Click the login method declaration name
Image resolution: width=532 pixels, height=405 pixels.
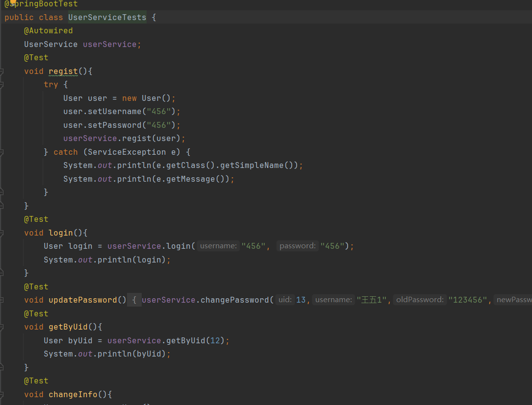click(61, 233)
